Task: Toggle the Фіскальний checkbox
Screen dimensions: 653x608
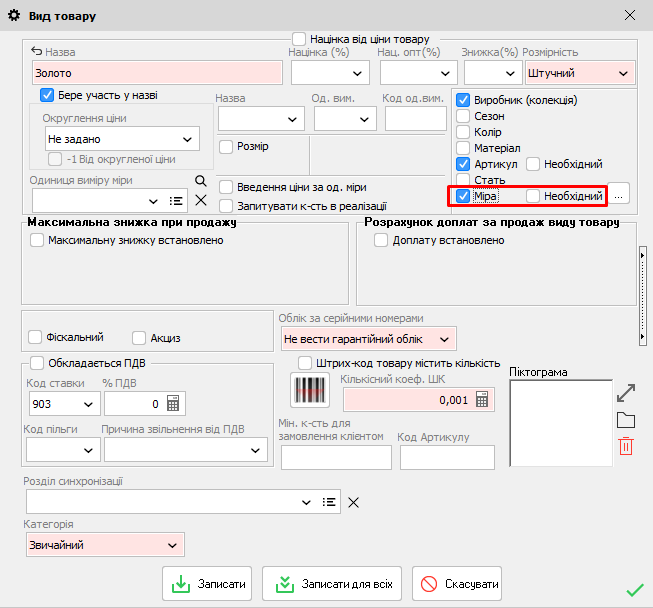Action: point(37,337)
